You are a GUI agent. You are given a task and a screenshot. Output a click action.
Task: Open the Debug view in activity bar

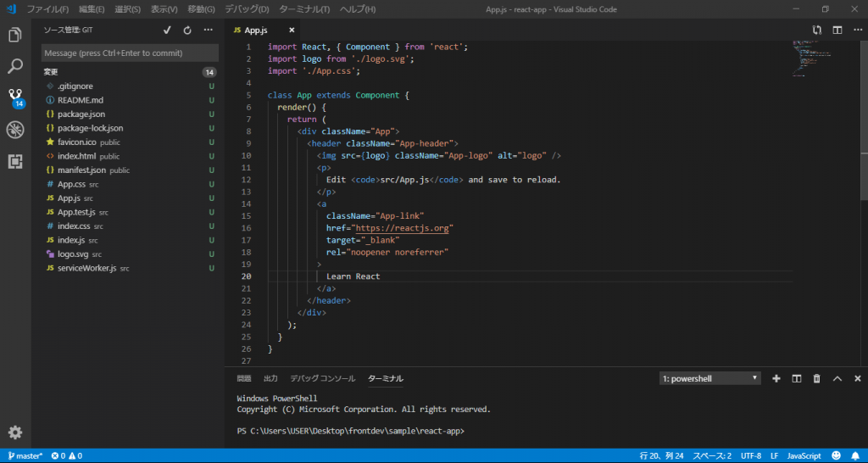[15, 130]
